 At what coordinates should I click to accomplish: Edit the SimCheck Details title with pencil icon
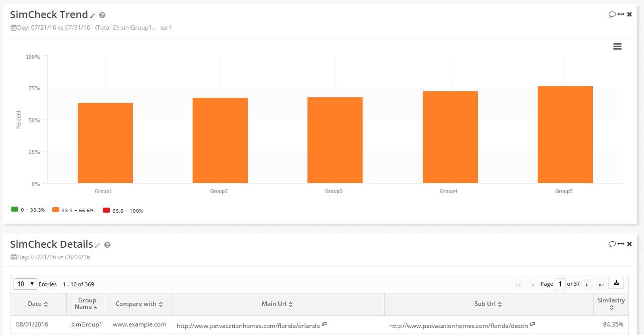[x=98, y=246]
